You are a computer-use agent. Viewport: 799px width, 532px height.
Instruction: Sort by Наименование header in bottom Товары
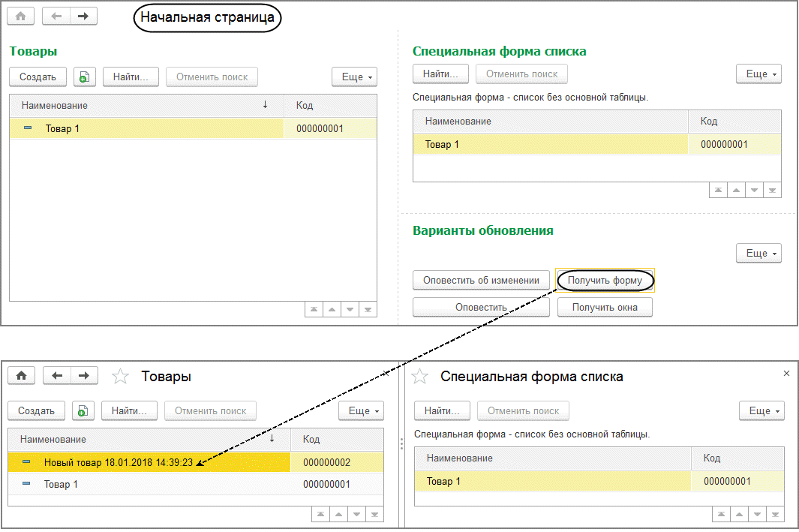click(x=149, y=439)
